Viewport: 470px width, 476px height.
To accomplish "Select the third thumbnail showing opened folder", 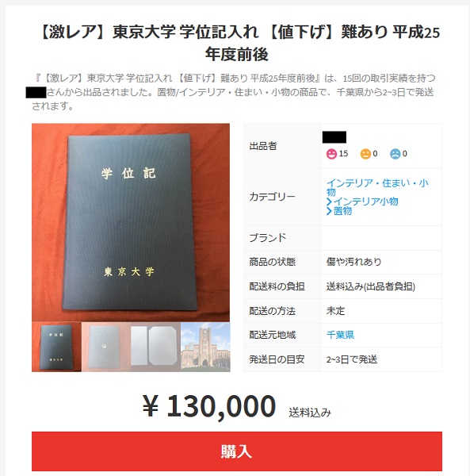I will point(155,347).
